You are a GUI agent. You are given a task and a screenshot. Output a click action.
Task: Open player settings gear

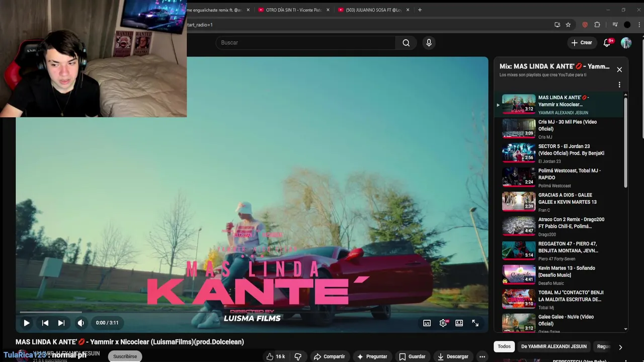tap(443, 323)
